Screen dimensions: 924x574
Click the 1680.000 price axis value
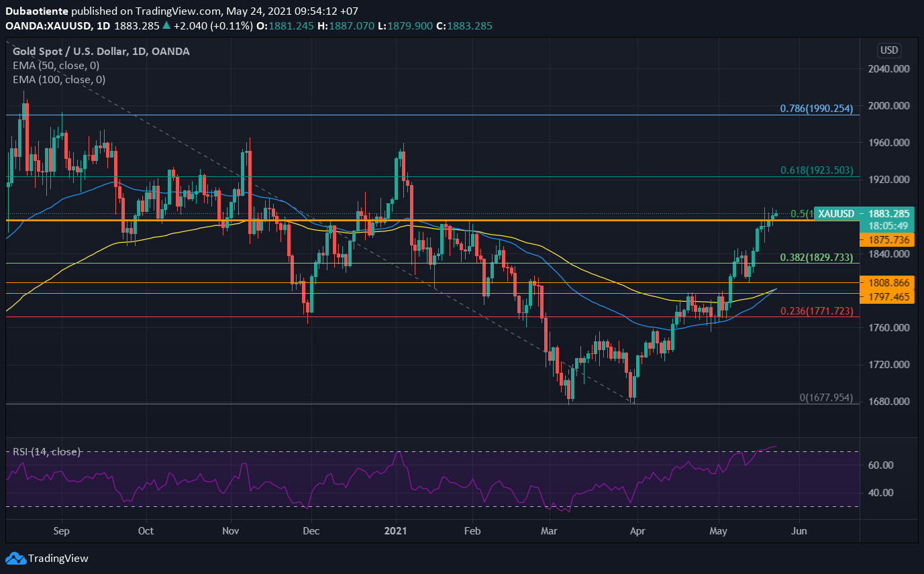pyautogui.click(x=888, y=402)
